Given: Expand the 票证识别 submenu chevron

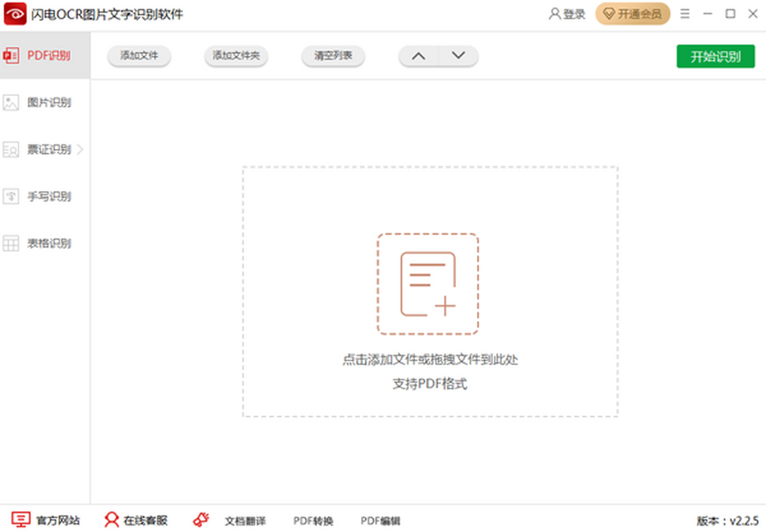Looking at the screenshot, I should [80, 149].
